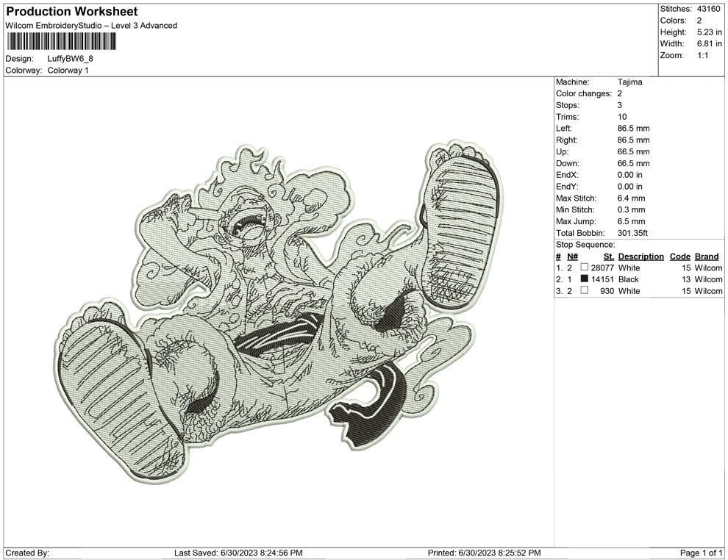Click the Left value 86.5 mm

(633, 129)
